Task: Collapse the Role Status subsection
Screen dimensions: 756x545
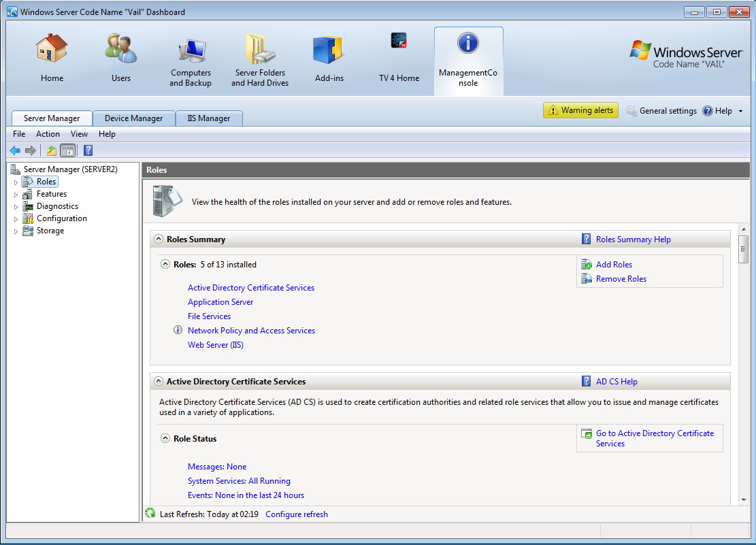Action: pos(165,438)
